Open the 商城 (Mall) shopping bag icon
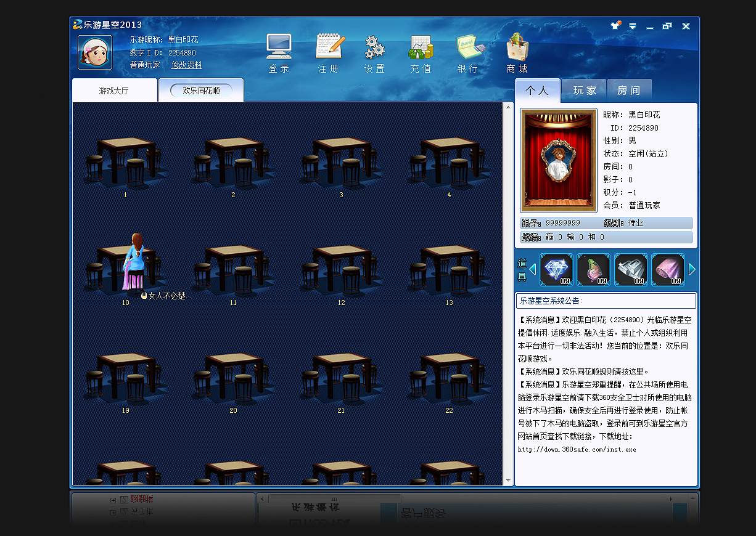The image size is (756, 536). tap(516, 54)
